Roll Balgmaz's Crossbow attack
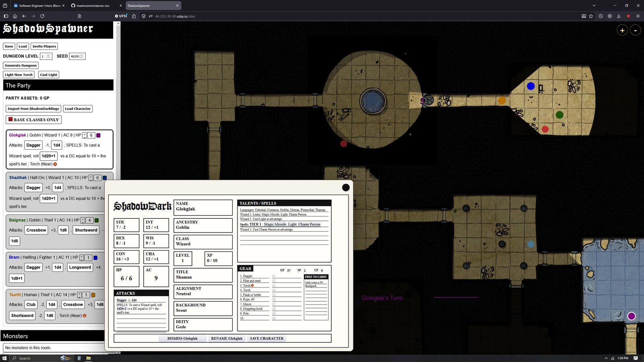Viewport: 644px width, 362px height. click(x=36, y=230)
